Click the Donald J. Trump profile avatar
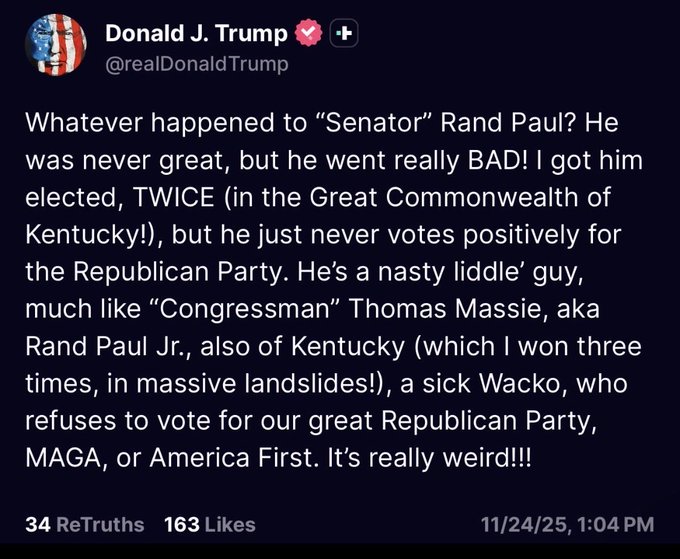The width and height of the screenshot is (680, 559). (54, 45)
